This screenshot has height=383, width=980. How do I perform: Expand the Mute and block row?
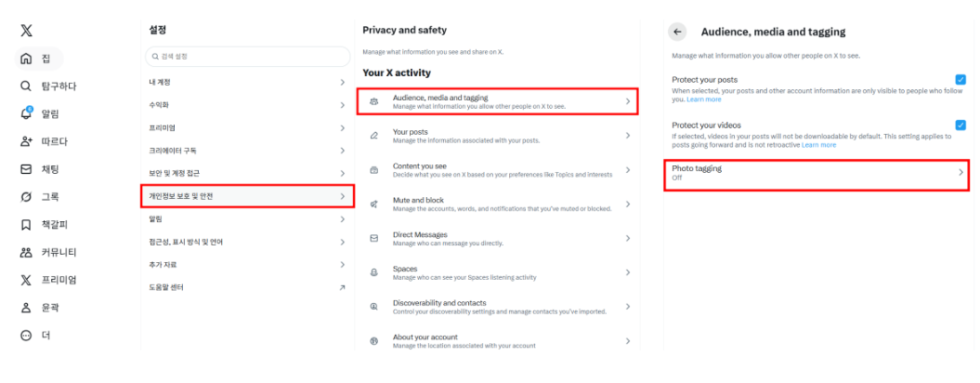pyautogui.click(x=497, y=204)
